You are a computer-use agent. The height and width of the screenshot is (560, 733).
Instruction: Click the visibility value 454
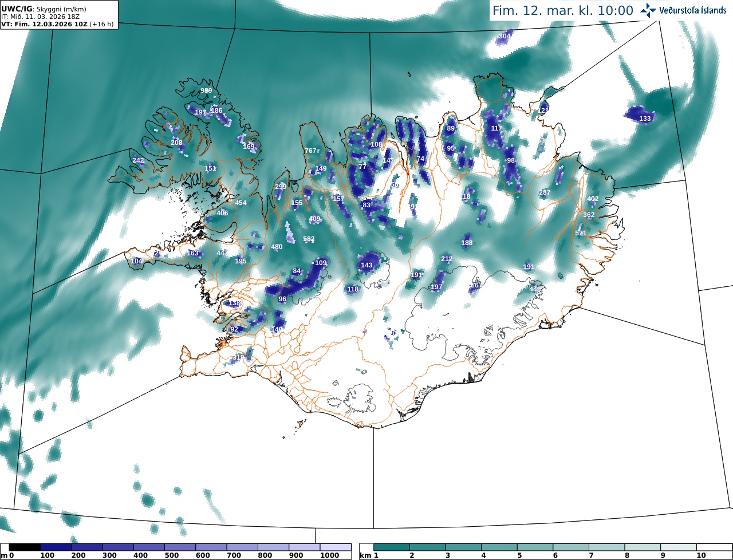(x=241, y=203)
